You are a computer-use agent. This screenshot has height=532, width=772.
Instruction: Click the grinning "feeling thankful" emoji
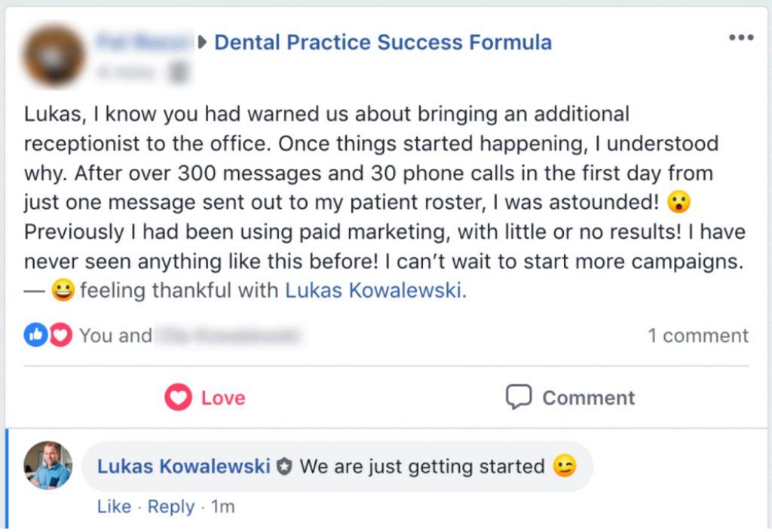click(63, 291)
